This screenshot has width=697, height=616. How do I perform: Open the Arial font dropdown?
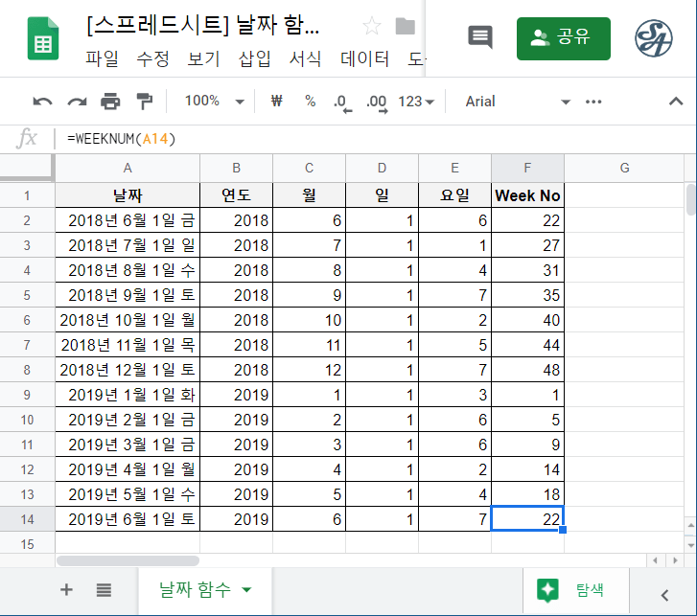click(517, 102)
